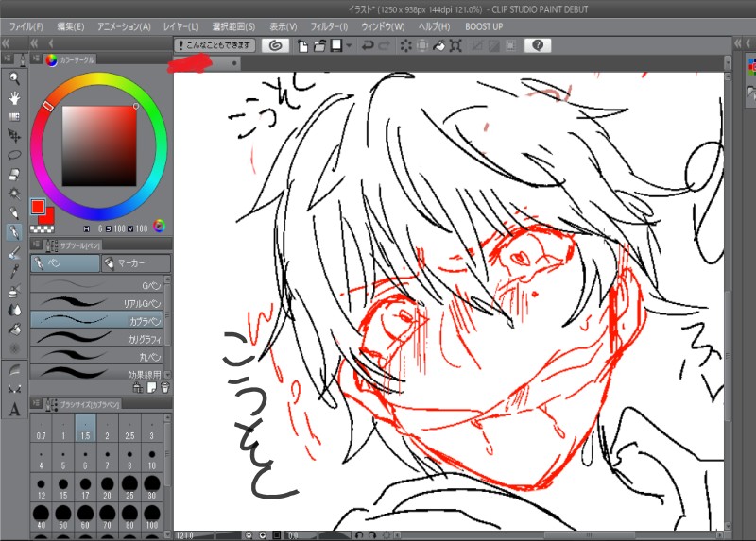Open the help question mark button
This screenshot has height=541, width=756.
tap(538, 45)
